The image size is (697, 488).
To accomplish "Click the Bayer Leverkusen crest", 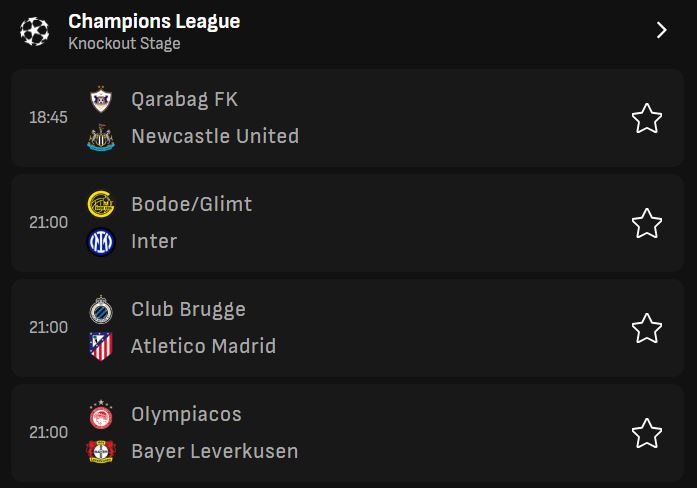I will [101, 451].
